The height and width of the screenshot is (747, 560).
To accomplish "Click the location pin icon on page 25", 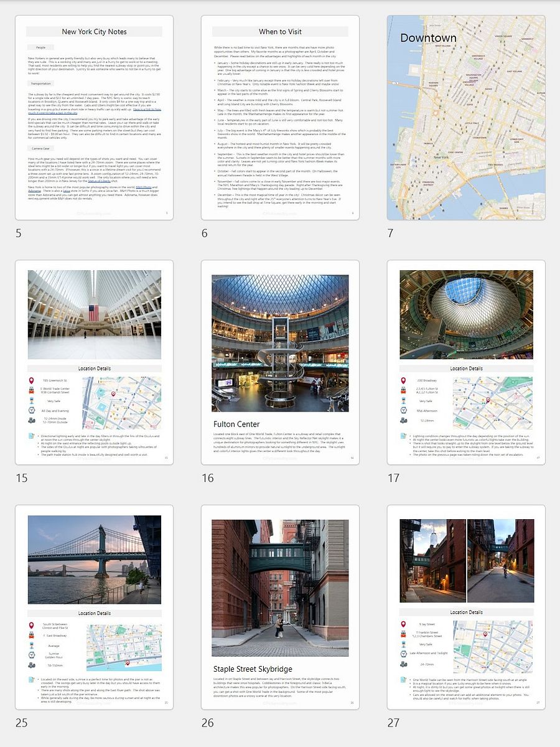I will [x=32, y=626].
